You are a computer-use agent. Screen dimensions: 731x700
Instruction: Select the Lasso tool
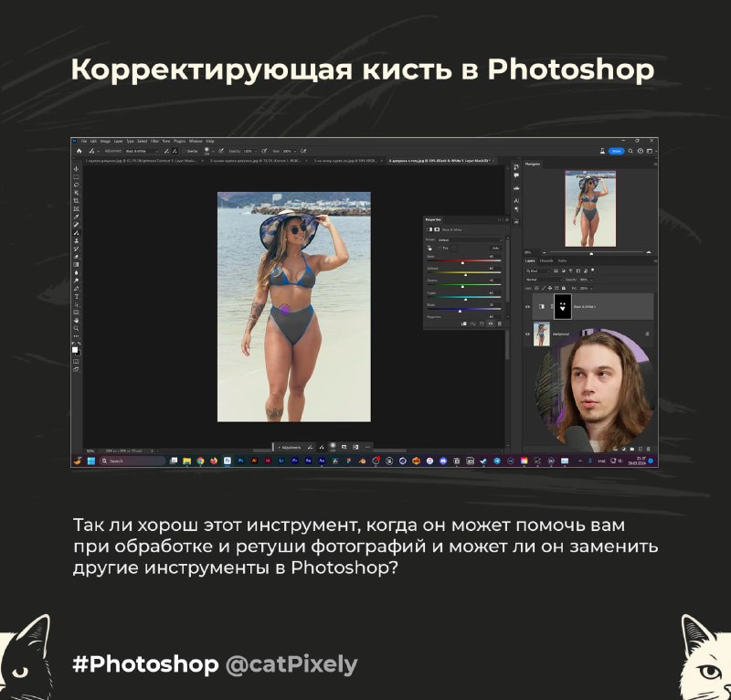pyautogui.click(x=76, y=185)
